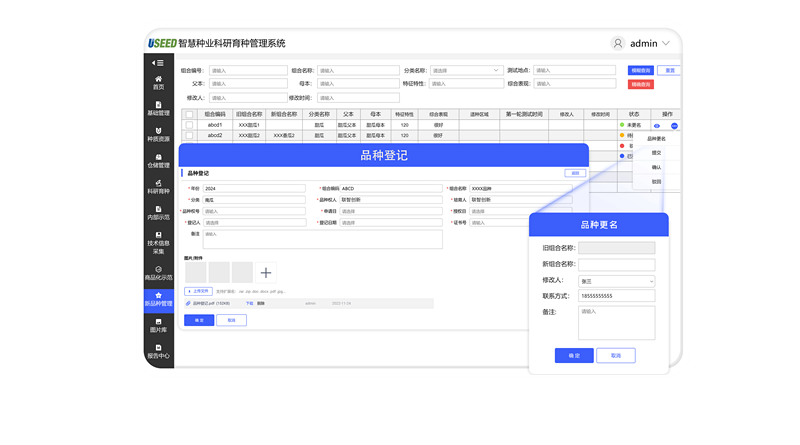800x445 pixels.
Task: Open 首页 from the sidebar
Action: point(158,82)
